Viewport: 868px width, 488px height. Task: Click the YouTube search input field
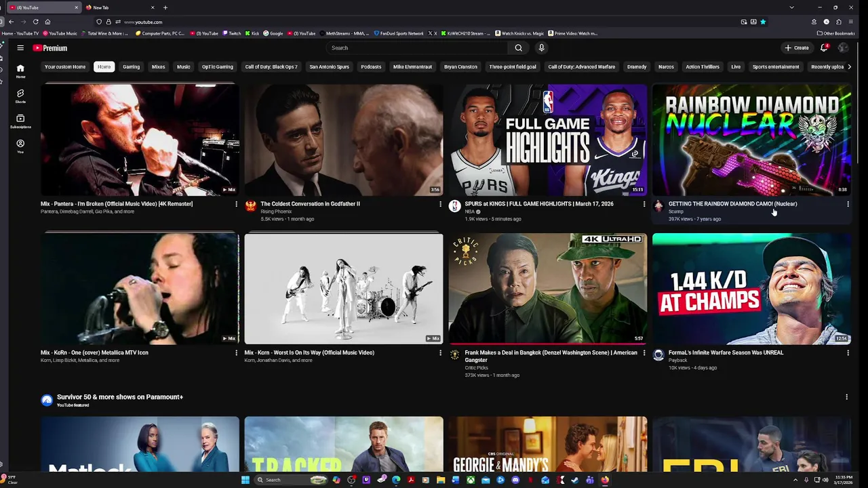point(417,48)
